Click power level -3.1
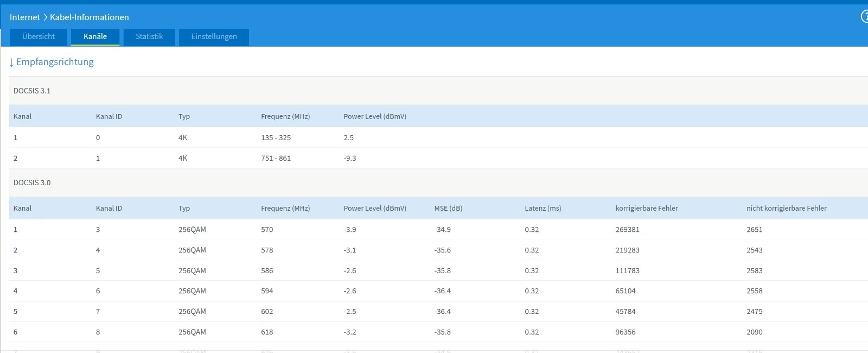 [350, 250]
